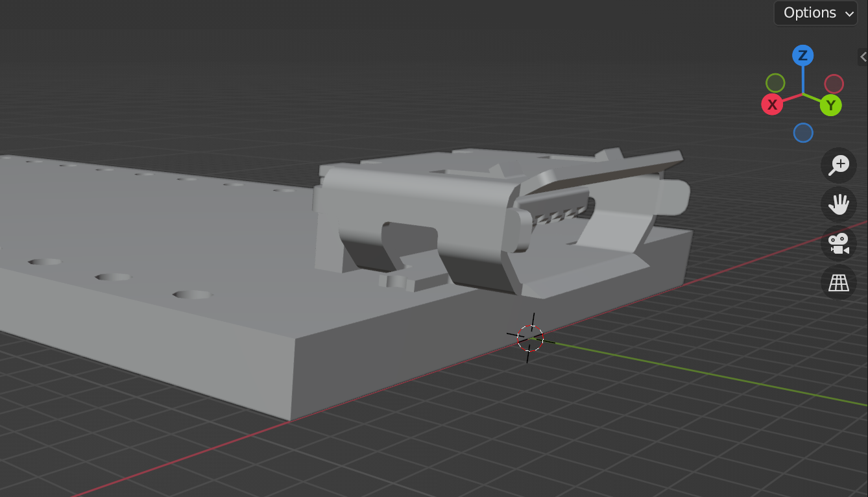Toggle orthographic projection grid icon
This screenshot has width=868, height=497.
[x=838, y=282]
